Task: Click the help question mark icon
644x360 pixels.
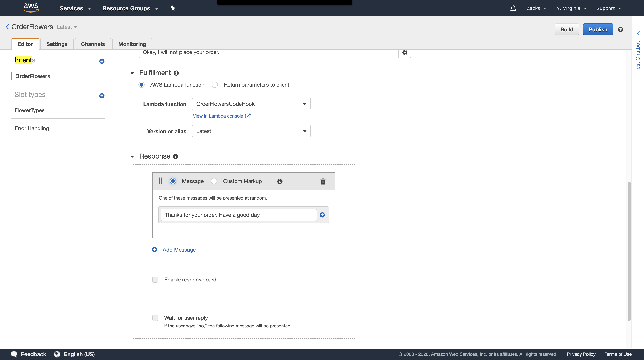Action: [x=620, y=29]
